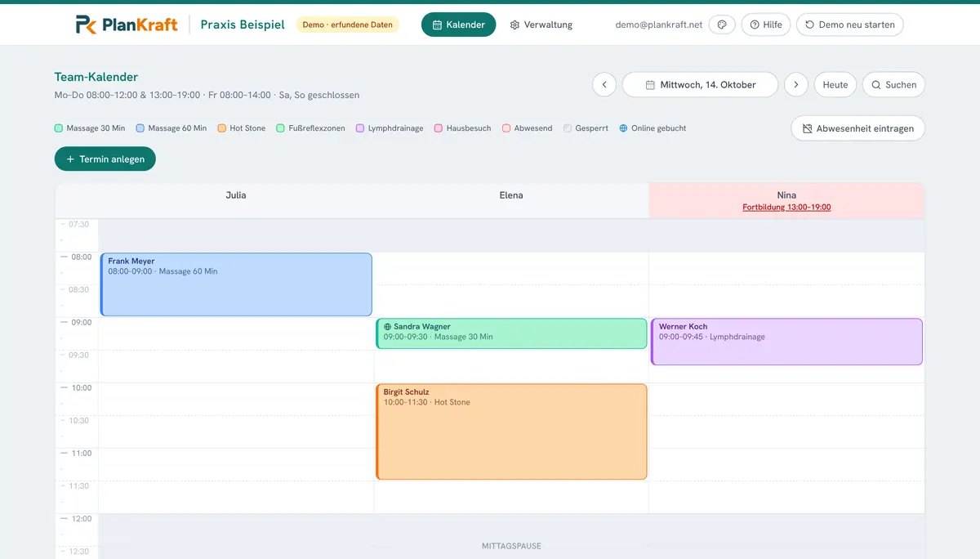Switch to the Verwaltung tab
The width and height of the screenshot is (980, 559).
[541, 25]
